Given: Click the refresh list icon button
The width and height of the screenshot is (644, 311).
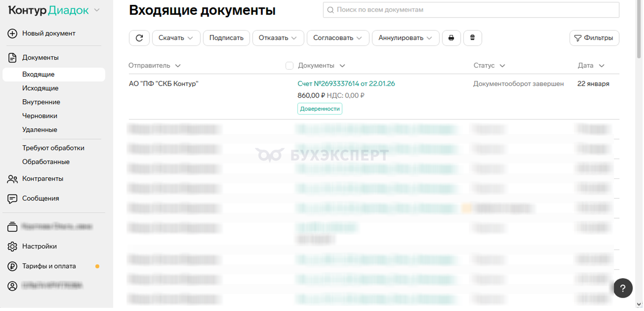Looking at the screenshot, I should tap(139, 38).
